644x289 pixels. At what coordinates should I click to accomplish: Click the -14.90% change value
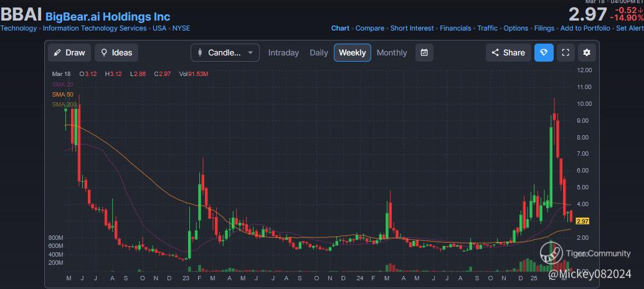click(627, 17)
